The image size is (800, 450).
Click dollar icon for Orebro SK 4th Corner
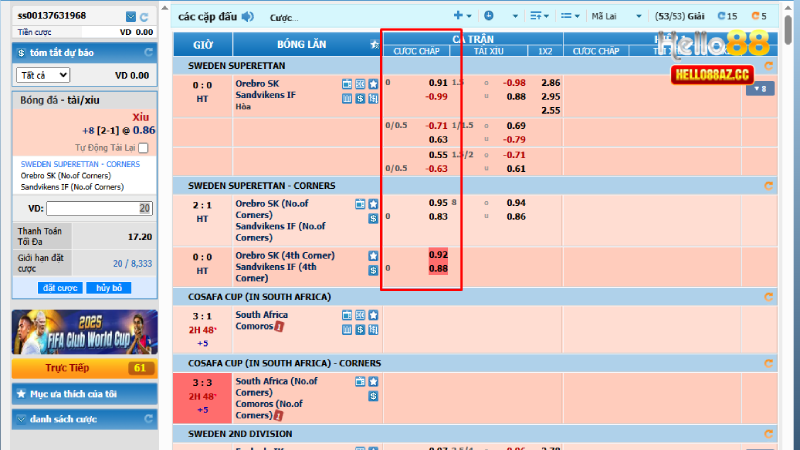coord(373,269)
